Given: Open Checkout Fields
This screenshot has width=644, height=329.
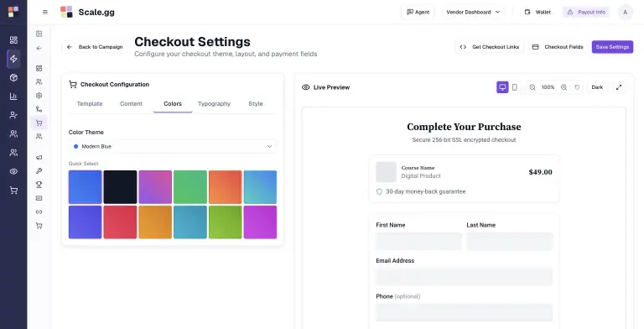Looking at the screenshot, I should [558, 47].
